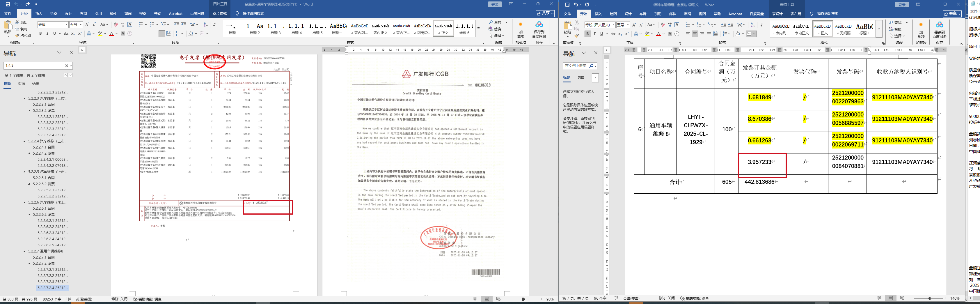Viewport: 980px width, 304px height.
Task: Show paragraph marks in left Word ribbon
Action: pyautogui.click(x=215, y=24)
